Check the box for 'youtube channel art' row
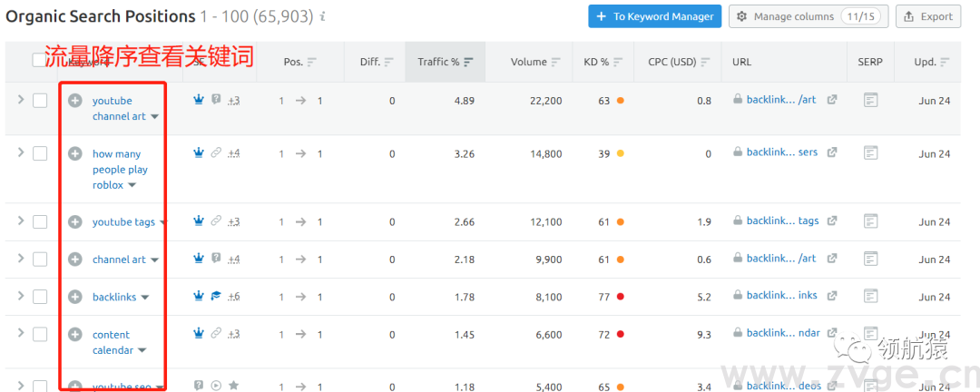This screenshot has height=392, width=980. click(40, 101)
